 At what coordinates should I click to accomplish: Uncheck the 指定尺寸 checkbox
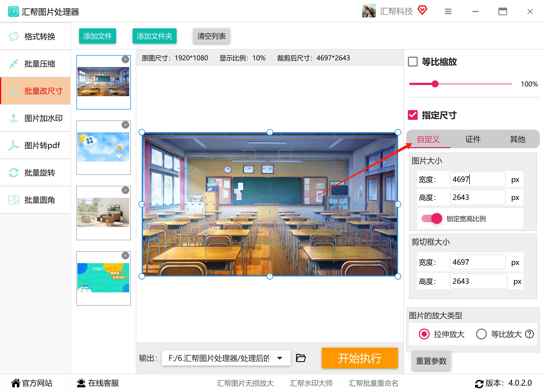coord(413,115)
